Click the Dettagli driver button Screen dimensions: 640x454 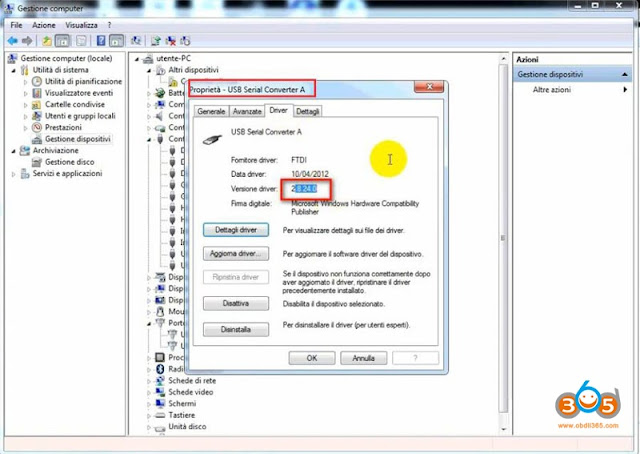pos(236,230)
